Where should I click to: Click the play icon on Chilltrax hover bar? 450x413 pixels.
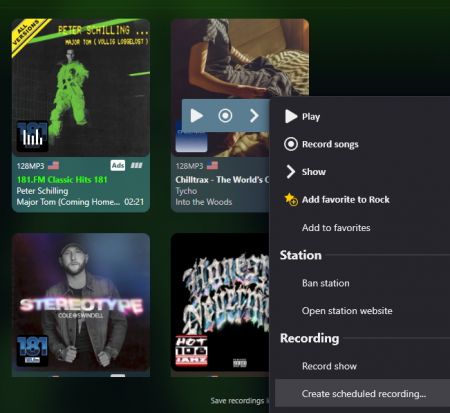pos(197,116)
